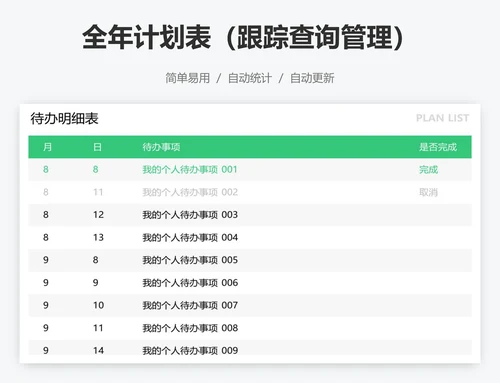Click day cell 11 in row 008
500x383 pixels.
98,328
